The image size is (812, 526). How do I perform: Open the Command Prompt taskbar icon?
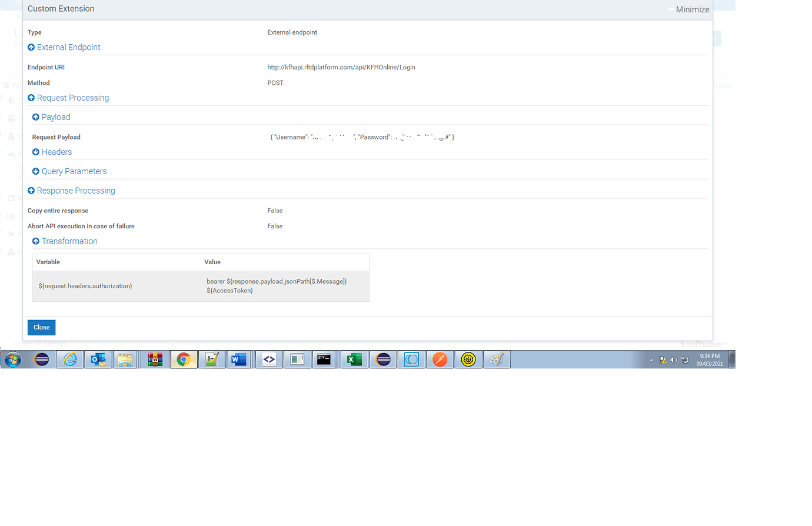click(324, 359)
